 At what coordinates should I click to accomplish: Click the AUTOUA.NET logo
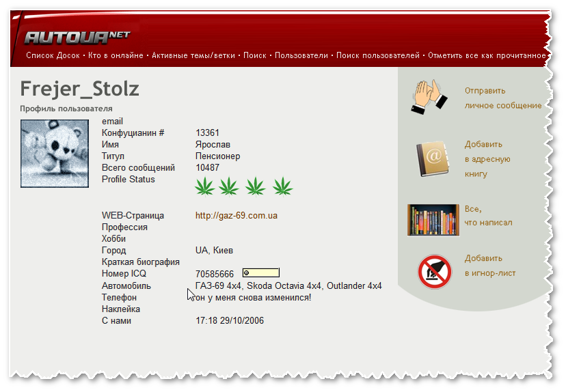[77, 36]
